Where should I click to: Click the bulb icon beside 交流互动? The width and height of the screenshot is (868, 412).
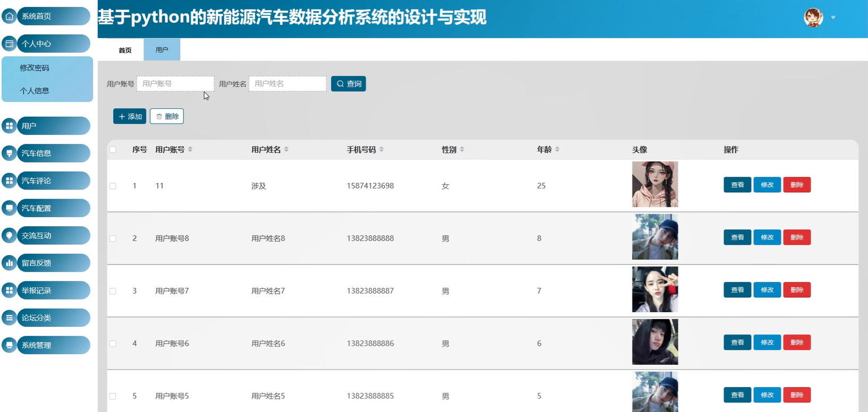10,235
